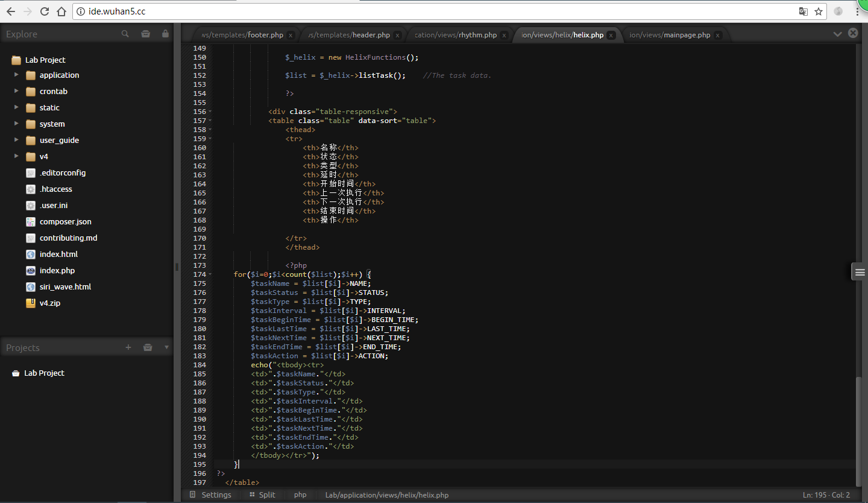Toggle the Explore sidebar lock icon

tap(165, 34)
